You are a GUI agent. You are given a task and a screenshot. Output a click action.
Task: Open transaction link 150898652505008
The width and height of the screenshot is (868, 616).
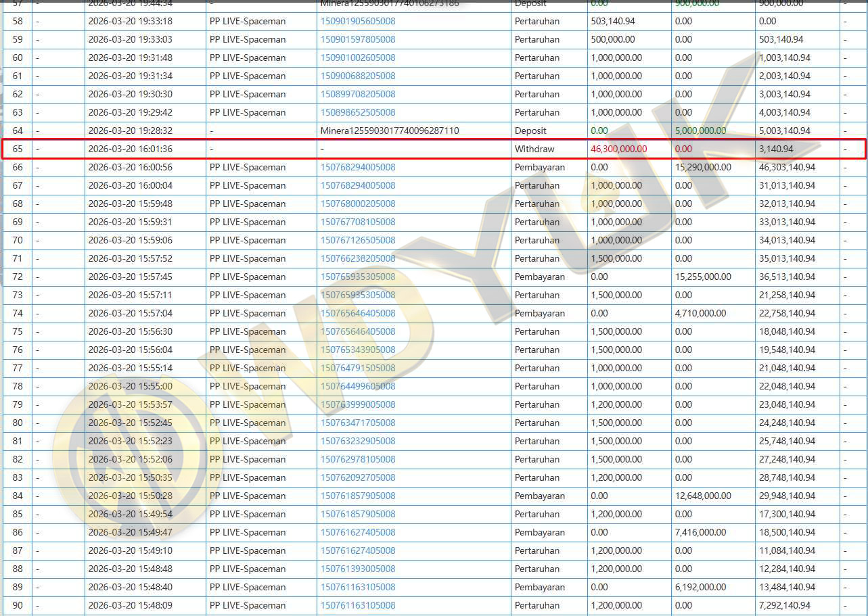(357, 113)
